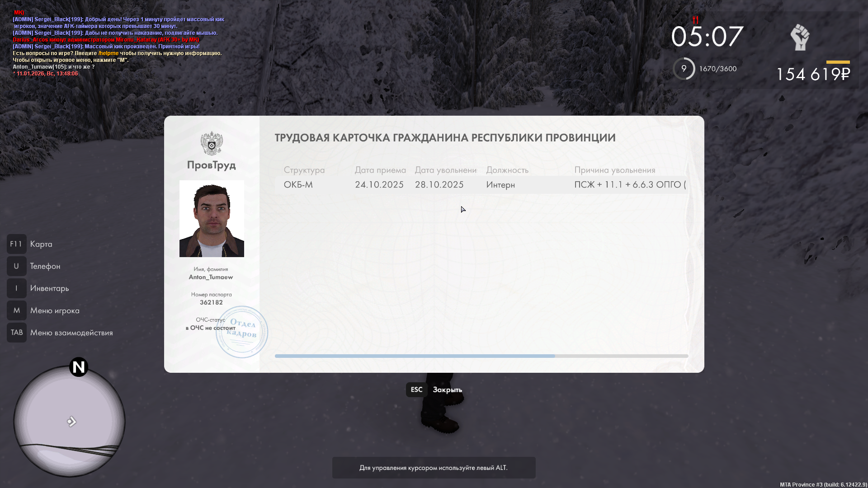Click the character portrait photo

(x=212, y=219)
